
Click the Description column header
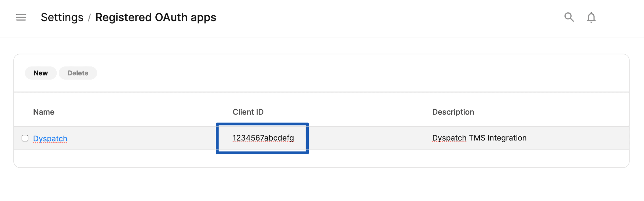pos(453,112)
